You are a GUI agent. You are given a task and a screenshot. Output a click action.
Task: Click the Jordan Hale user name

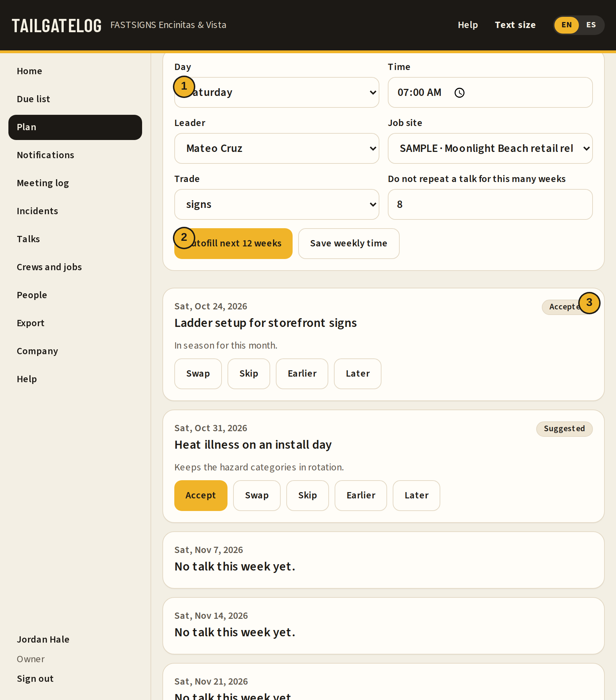click(43, 639)
